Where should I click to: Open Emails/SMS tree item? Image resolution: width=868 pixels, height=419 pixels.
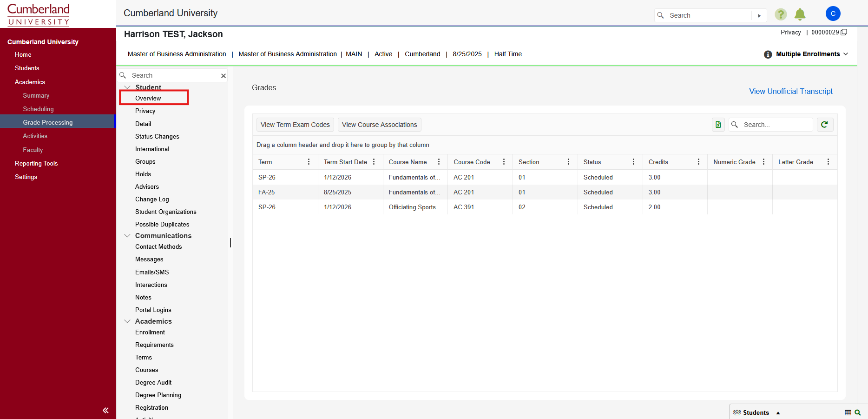(x=152, y=272)
